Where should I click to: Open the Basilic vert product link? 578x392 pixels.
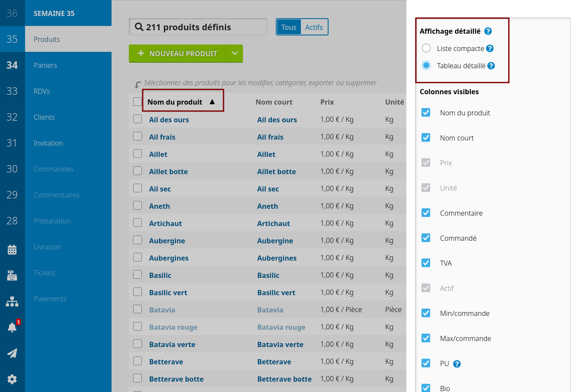168,293
